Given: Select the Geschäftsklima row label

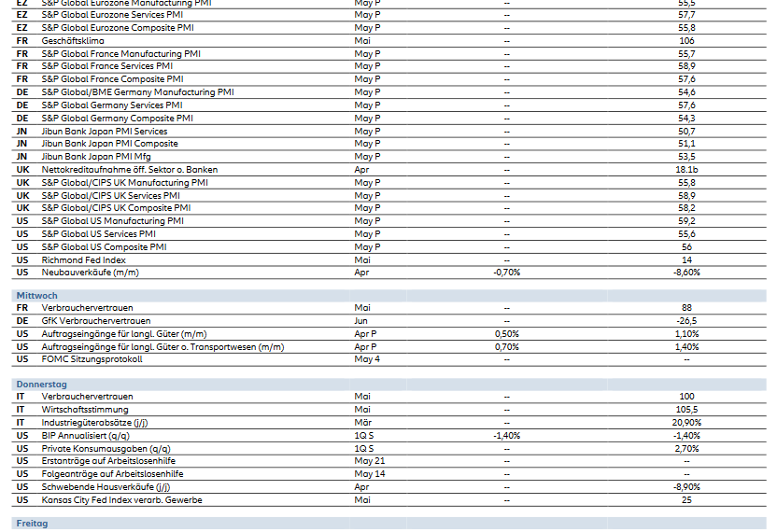Looking at the screenshot, I should tap(73, 41).
